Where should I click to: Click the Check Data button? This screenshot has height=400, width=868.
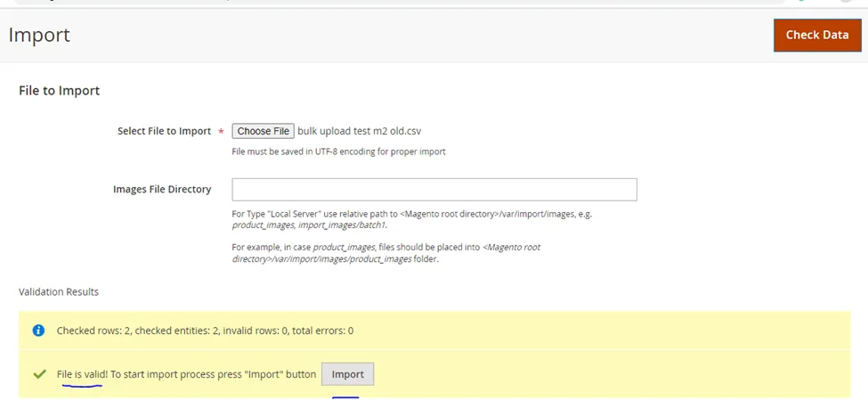click(817, 35)
